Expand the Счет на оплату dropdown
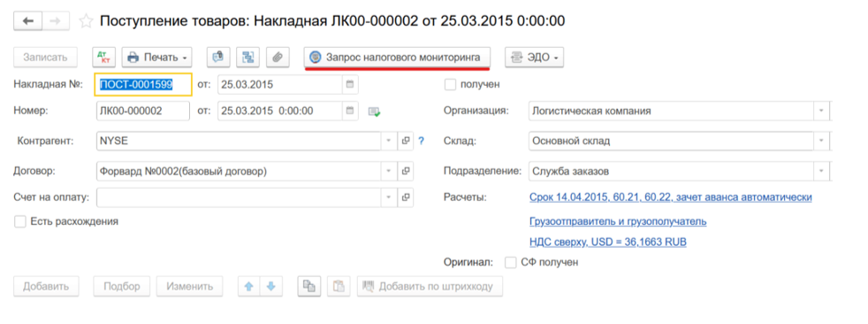 point(389,197)
